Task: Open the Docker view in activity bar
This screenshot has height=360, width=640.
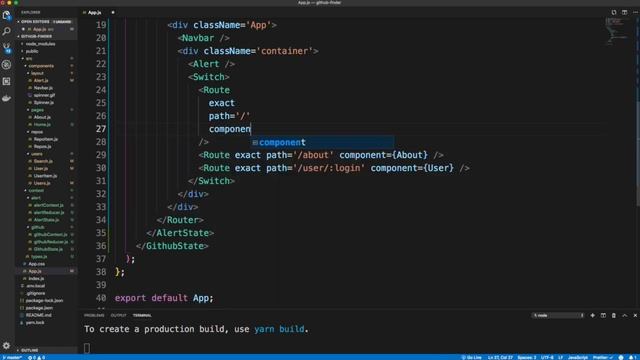Action: (7, 98)
